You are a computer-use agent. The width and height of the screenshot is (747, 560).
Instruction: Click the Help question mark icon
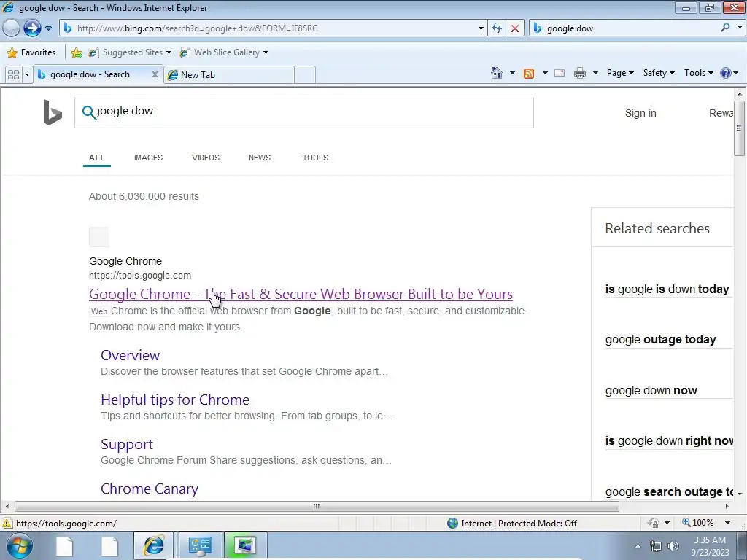[x=726, y=73]
